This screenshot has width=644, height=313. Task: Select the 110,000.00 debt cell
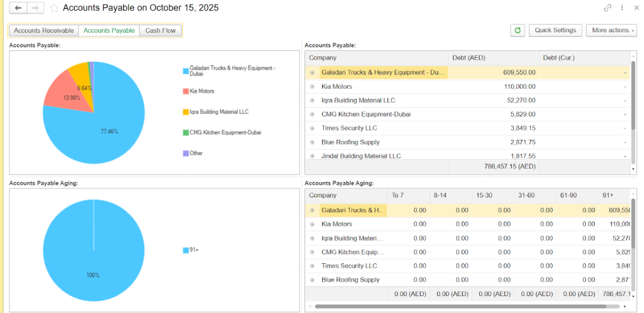click(x=494, y=86)
